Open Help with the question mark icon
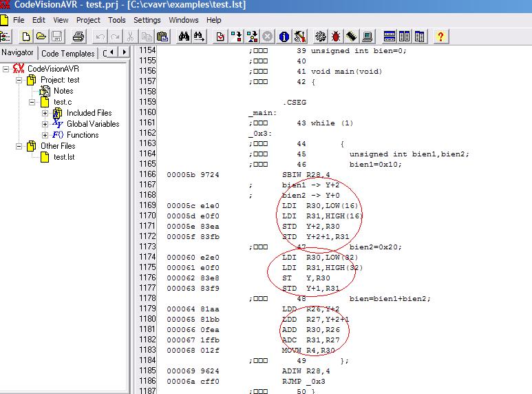Image resolution: width=532 pixels, height=394 pixels. point(440,37)
